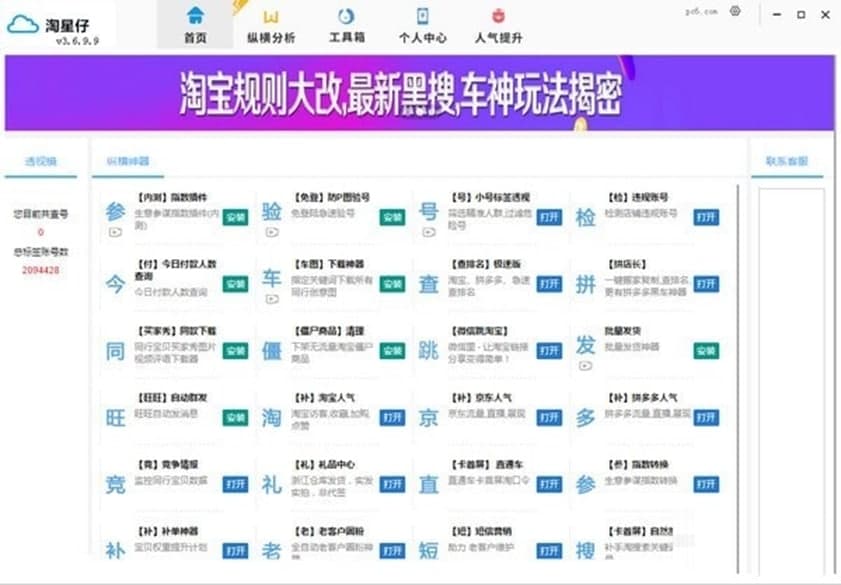The width and height of the screenshot is (841, 585).
Task: Play the video tutorial under 车 icon
Action: click(x=272, y=299)
